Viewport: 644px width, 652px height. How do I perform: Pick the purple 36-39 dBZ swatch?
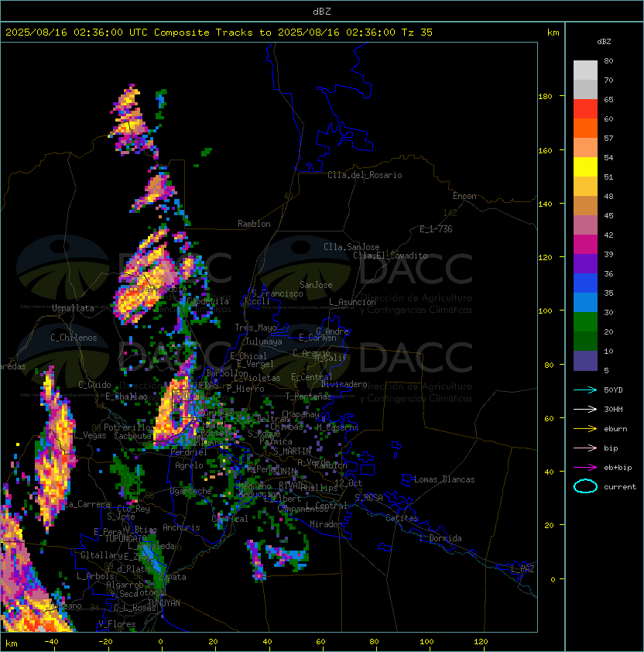tap(585, 263)
